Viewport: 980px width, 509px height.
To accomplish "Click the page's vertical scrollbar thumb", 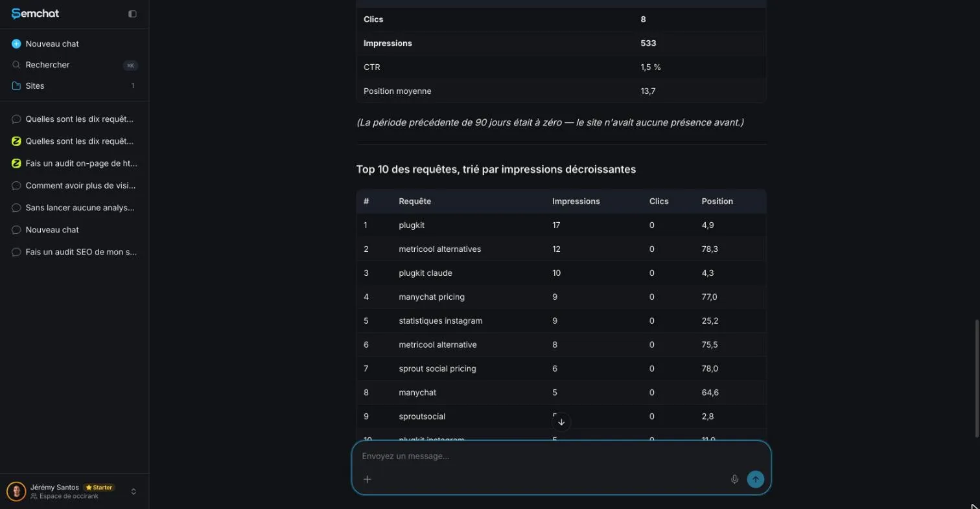I will pos(977,378).
